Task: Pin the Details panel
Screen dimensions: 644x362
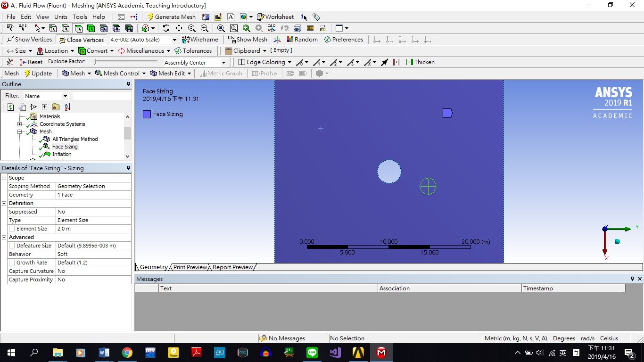Action: point(128,168)
